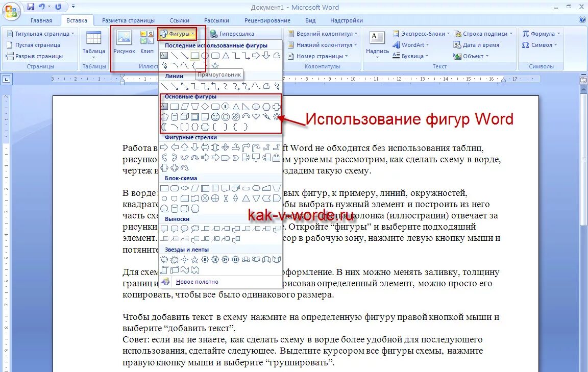This screenshot has width=588, height=372.
Task: Click the vertical scrollbar thumb
Action: click(583, 159)
